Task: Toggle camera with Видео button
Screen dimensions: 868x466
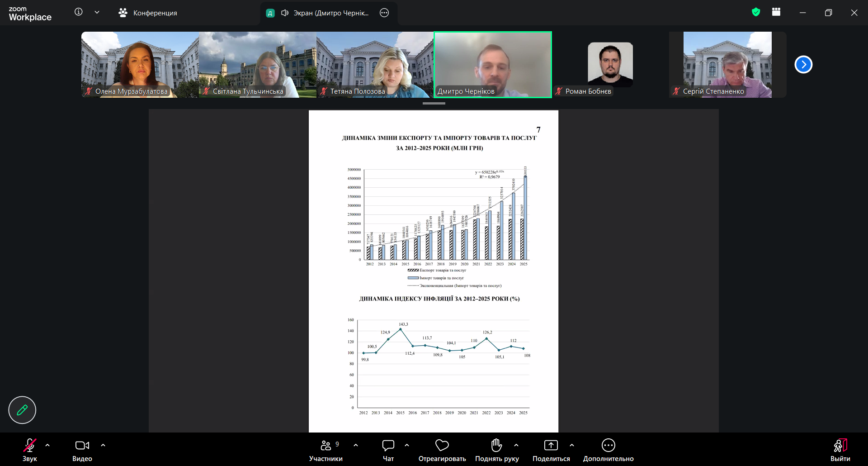Action: pos(82,450)
